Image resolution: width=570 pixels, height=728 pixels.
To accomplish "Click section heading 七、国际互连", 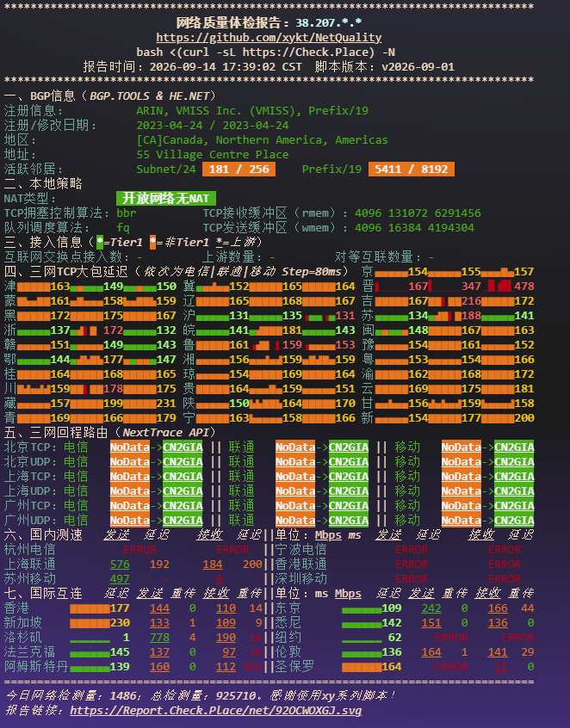I will [x=43, y=594].
